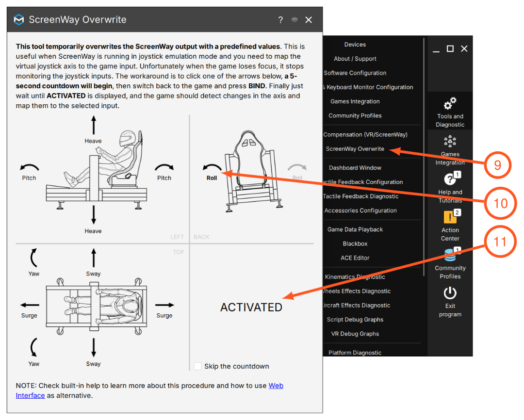The height and width of the screenshot is (420, 524).
Task: Open the Web Interface link
Action: click(x=149, y=390)
